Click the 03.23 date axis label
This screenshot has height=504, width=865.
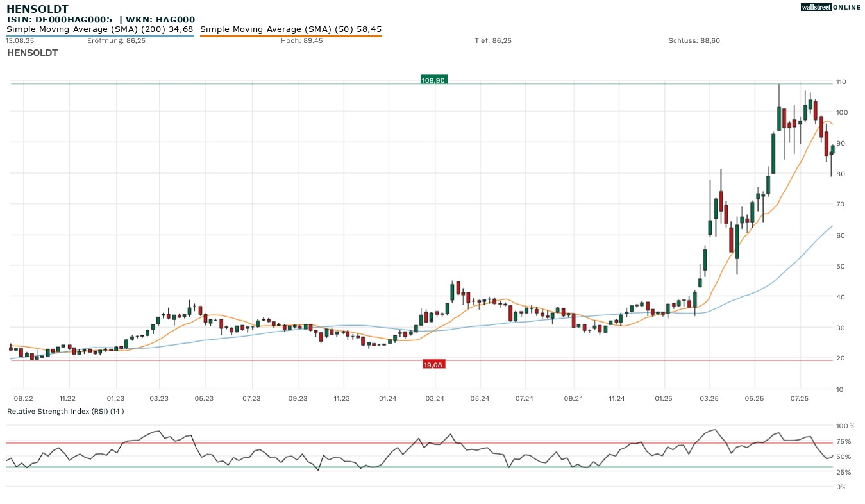[x=159, y=399]
